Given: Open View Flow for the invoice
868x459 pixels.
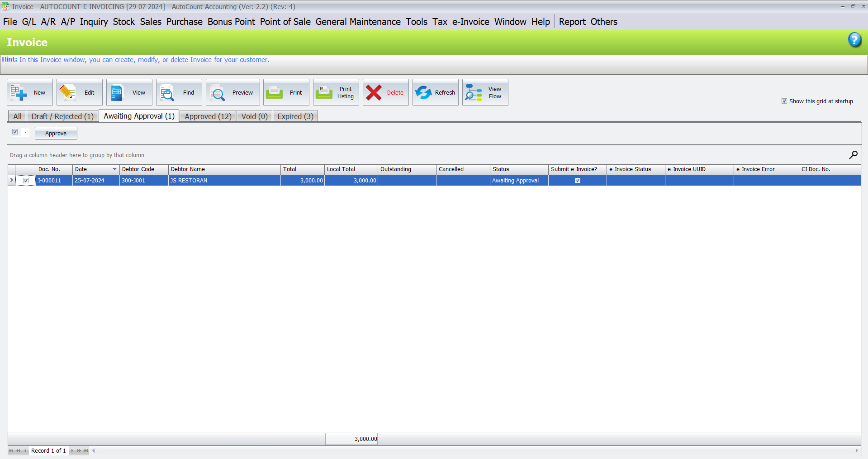Looking at the screenshot, I should click(x=484, y=92).
